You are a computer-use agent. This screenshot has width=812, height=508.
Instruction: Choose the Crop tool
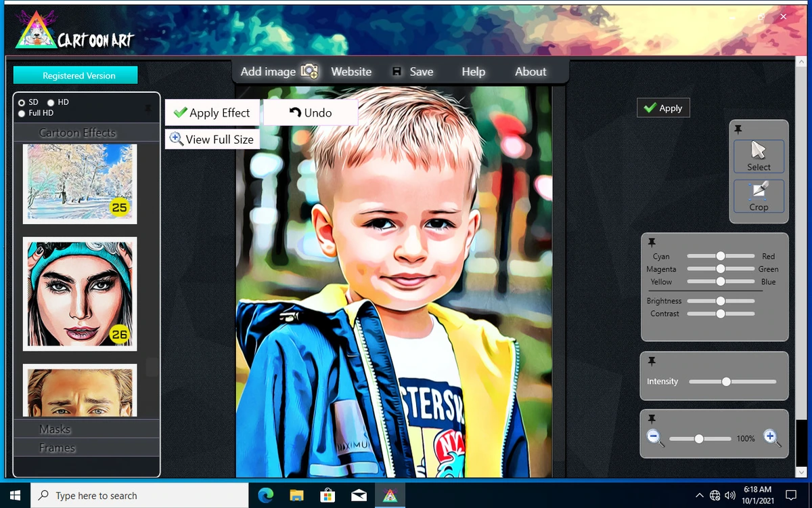click(759, 196)
